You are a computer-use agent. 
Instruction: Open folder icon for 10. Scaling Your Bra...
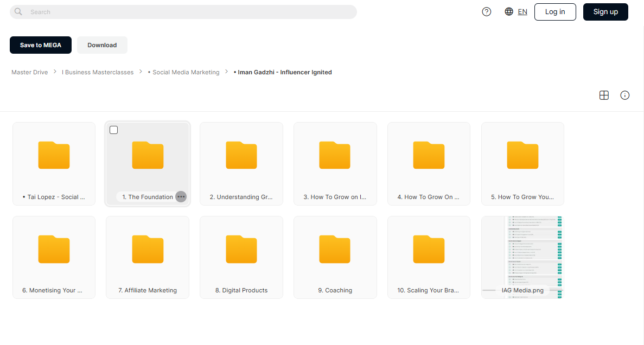(x=429, y=250)
